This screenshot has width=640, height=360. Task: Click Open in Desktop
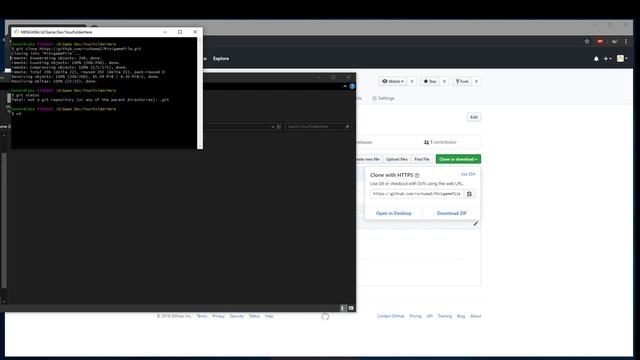coord(393,213)
